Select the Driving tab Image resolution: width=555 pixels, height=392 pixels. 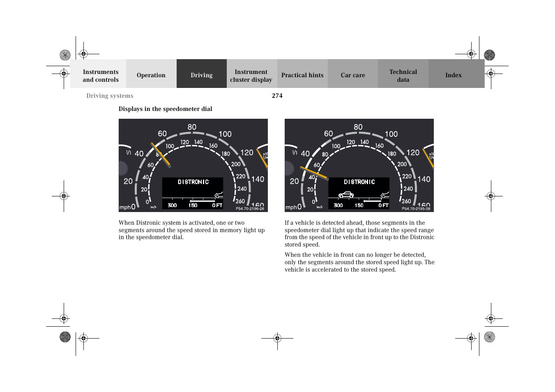tap(202, 74)
